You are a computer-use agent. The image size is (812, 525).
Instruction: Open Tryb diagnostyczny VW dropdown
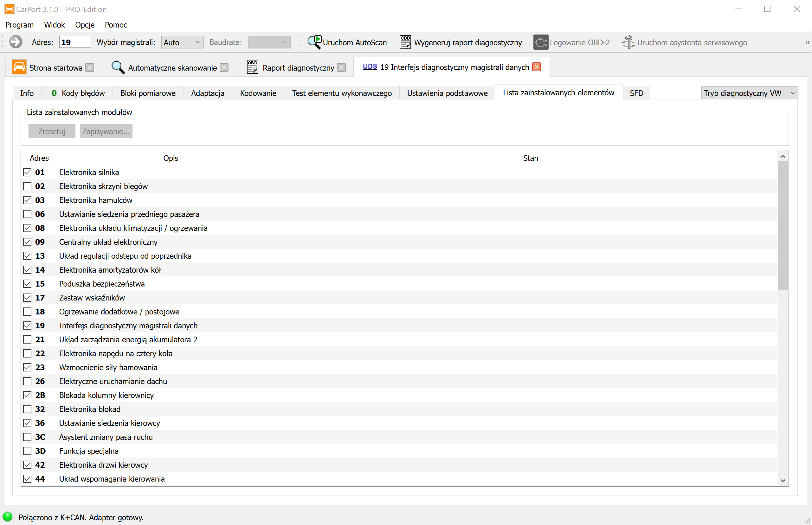749,93
